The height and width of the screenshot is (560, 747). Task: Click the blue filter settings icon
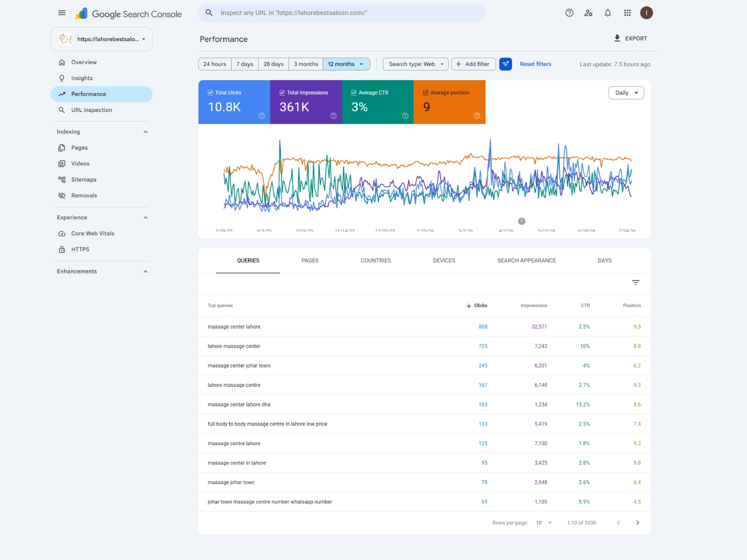pos(506,64)
